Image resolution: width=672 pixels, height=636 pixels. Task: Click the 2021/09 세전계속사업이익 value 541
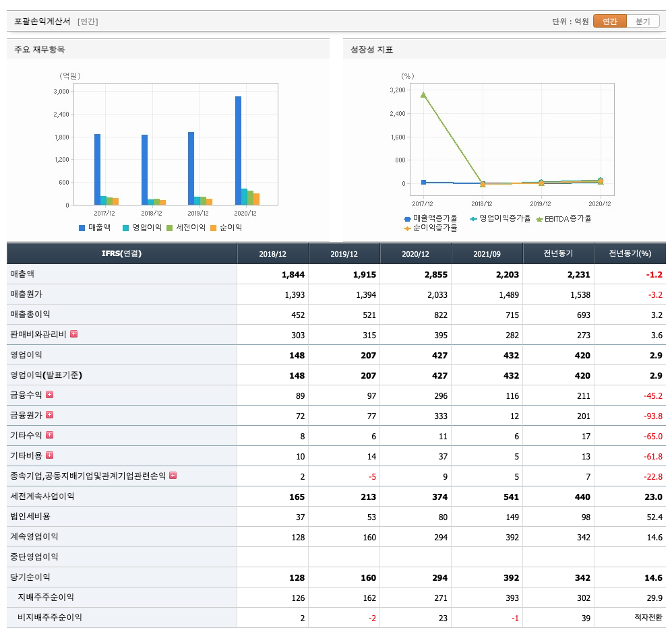pyautogui.click(x=511, y=497)
